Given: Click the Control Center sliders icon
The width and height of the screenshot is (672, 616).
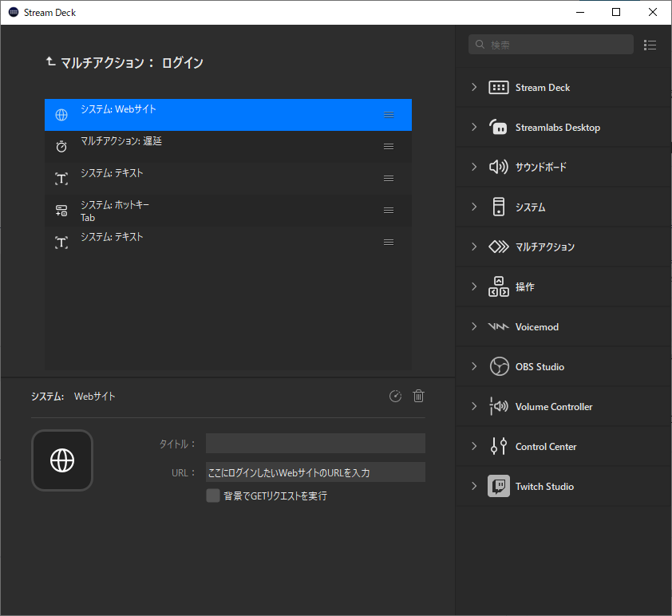Looking at the screenshot, I should point(499,446).
